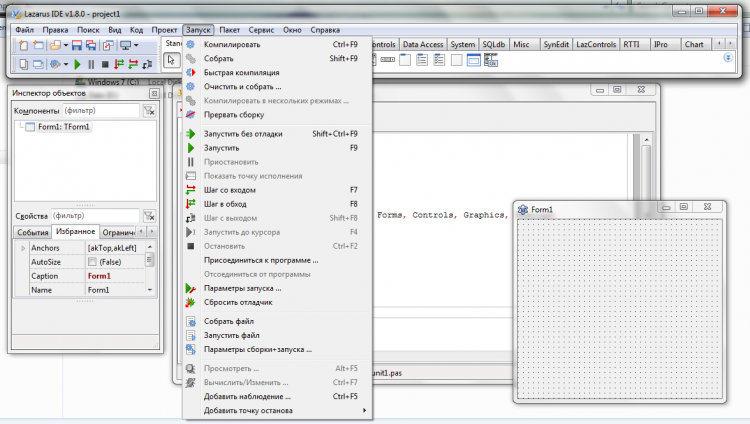
Task: Clear the Компоненты filter with its button
Action: [149, 111]
